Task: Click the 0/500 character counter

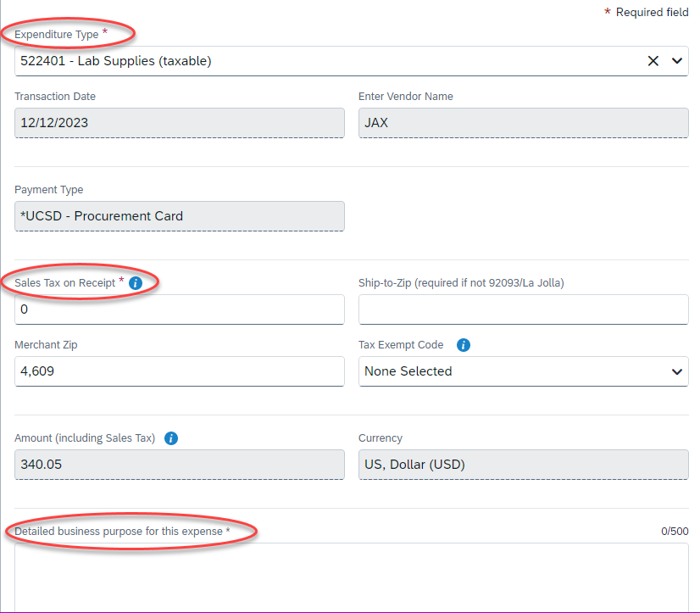Action: (x=675, y=532)
